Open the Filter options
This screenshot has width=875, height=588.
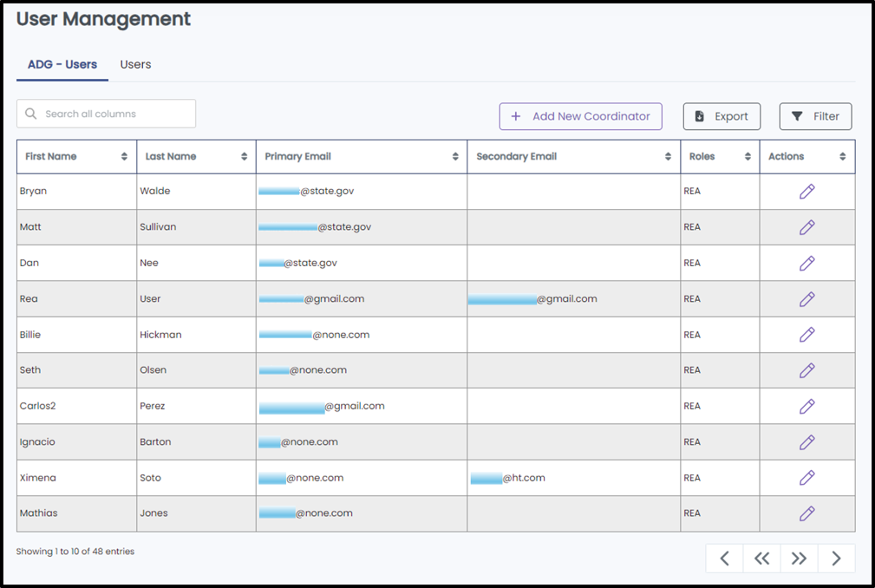(x=815, y=116)
